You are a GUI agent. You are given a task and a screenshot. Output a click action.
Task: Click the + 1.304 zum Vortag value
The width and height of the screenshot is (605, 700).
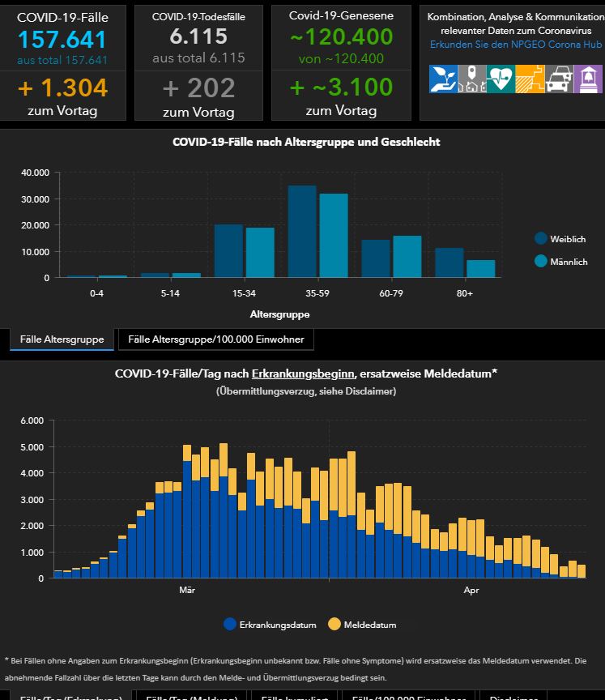pos(62,87)
